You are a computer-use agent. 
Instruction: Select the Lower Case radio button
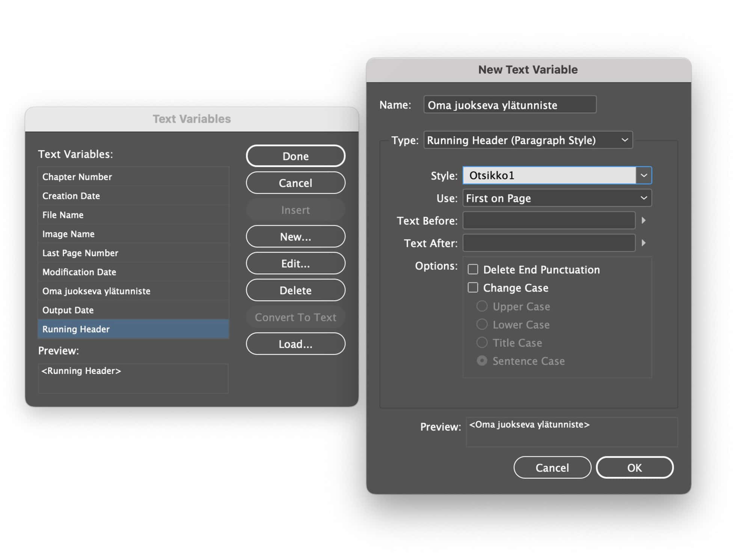482,324
